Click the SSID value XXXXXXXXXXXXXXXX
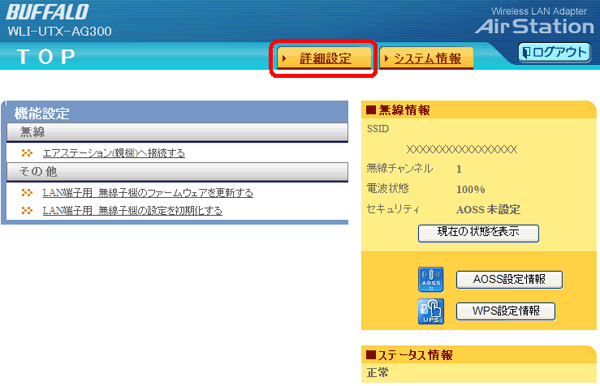 click(x=461, y=149)
